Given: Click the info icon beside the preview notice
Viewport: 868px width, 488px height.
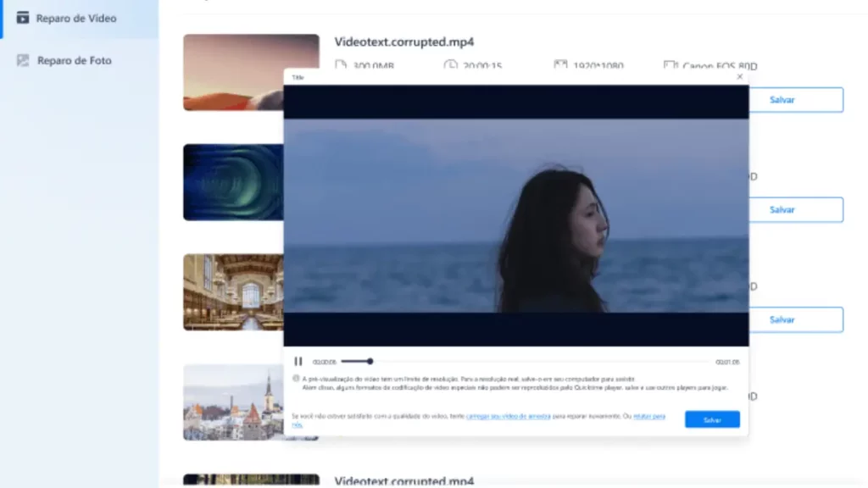Looking at the screenshot, I should click(296, 379).
